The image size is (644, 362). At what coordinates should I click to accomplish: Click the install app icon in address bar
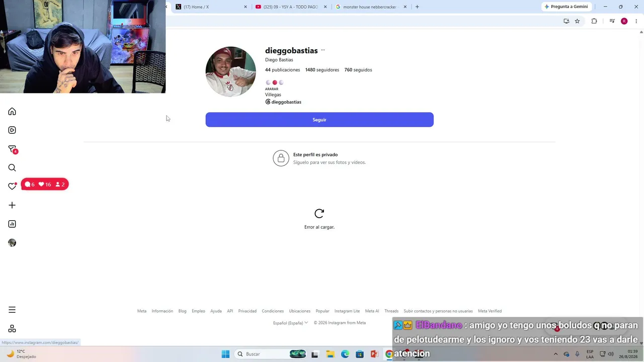pyautogui.click(x=566, y=21)
